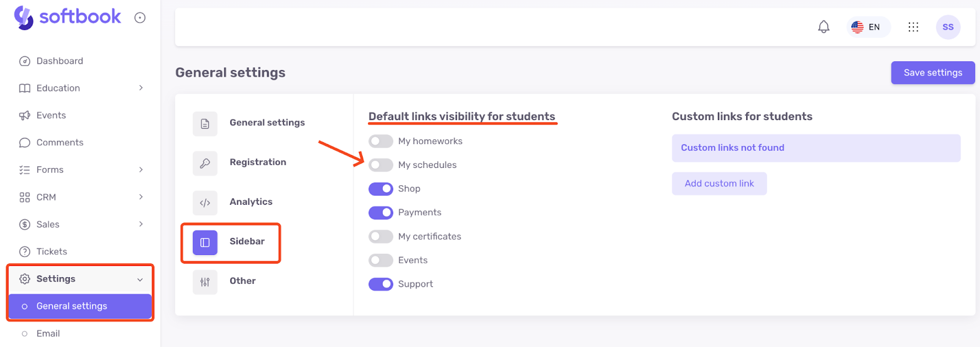Expand the Education menu chevron
The width and height of the screenshot is (980, 347).
click(x=141, y=88)
